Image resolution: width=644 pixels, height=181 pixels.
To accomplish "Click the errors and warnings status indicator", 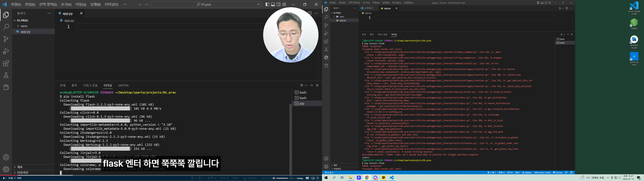I will coord(329,172).
